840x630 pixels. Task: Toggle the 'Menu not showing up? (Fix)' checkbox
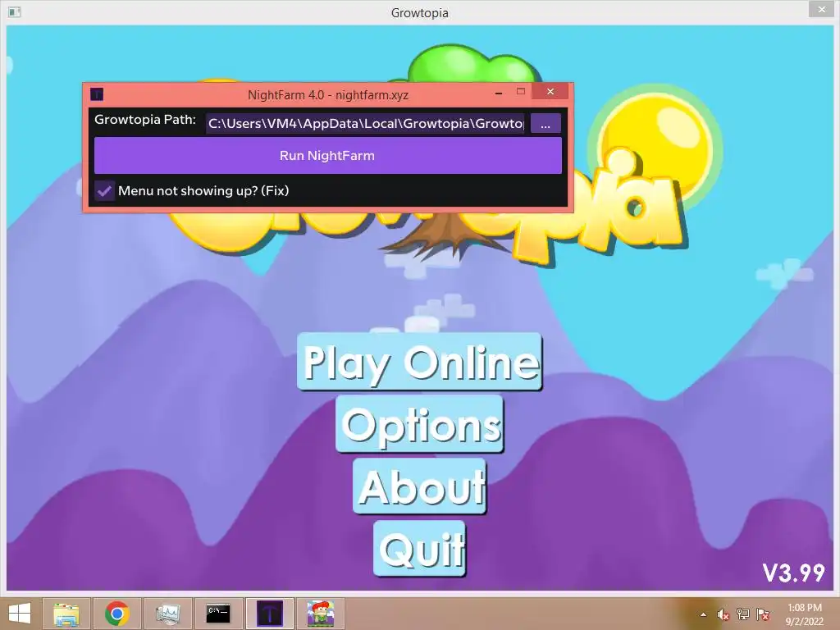coord(104,190)
